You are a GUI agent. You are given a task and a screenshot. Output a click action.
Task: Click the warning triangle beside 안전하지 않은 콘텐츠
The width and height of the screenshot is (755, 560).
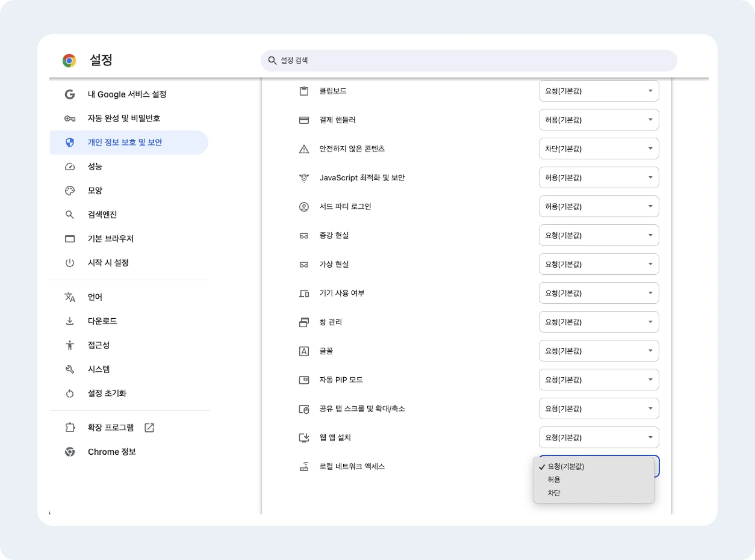(304, 149)
